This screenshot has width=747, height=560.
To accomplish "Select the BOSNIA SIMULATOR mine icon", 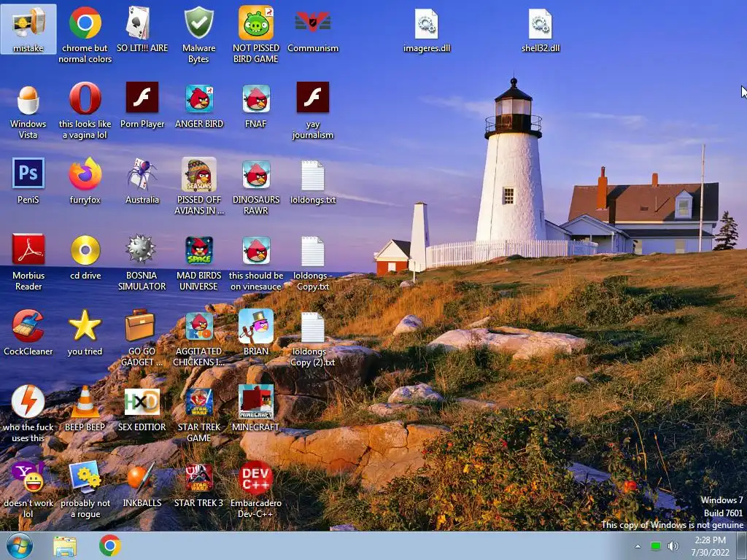I will [x=142, y=262].
